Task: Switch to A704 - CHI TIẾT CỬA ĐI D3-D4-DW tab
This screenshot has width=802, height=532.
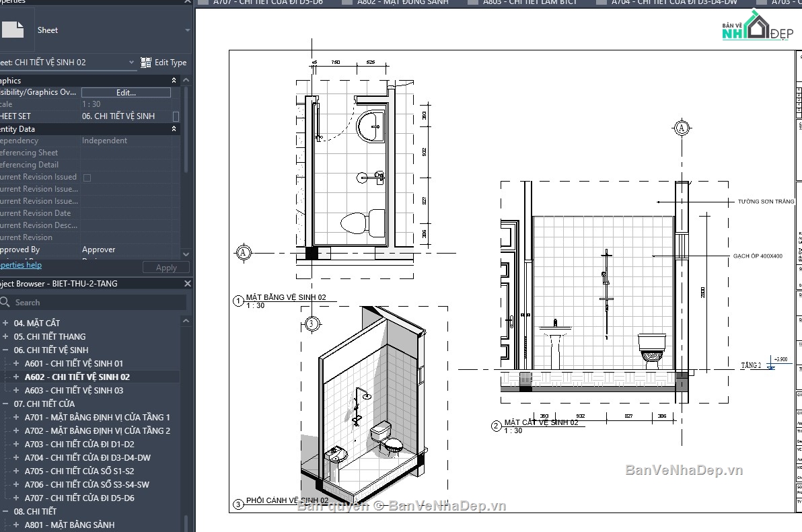Action: [x=673, y=3]
